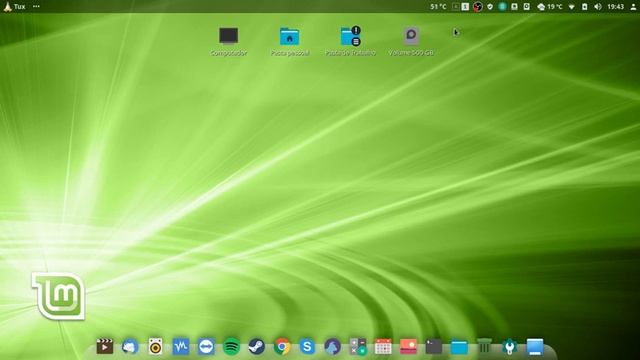Click the white workspace switcher square in panel
Image resolution: width=640 pixels, height=360 pixels.
465,7
